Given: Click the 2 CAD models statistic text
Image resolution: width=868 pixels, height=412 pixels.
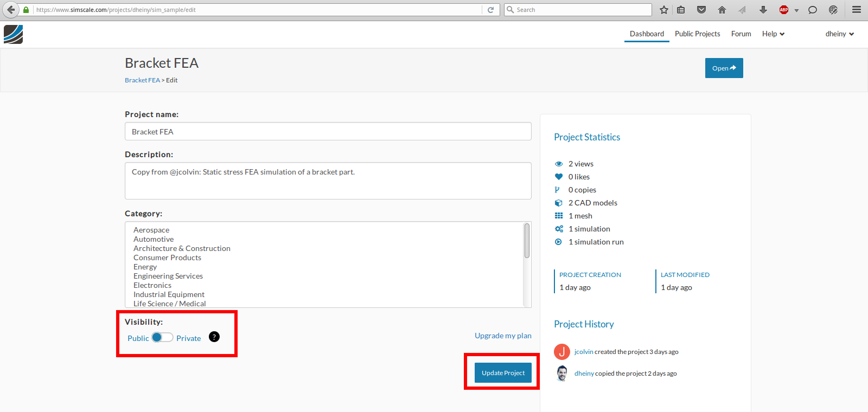Looking at the screenshot, I should (593, 203).
